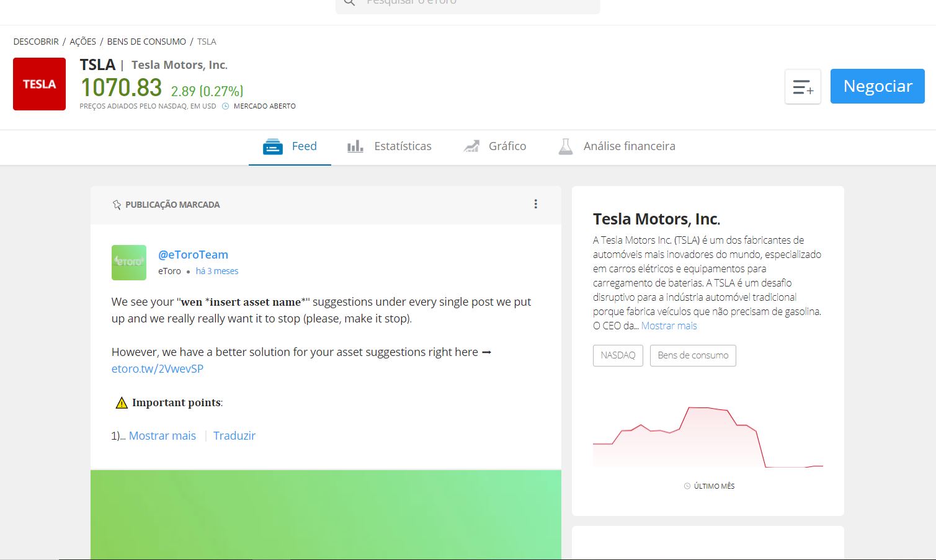Open BENS DE CONSUMO breadcrumb
The image size is (936, 560).
click(146, 42)
